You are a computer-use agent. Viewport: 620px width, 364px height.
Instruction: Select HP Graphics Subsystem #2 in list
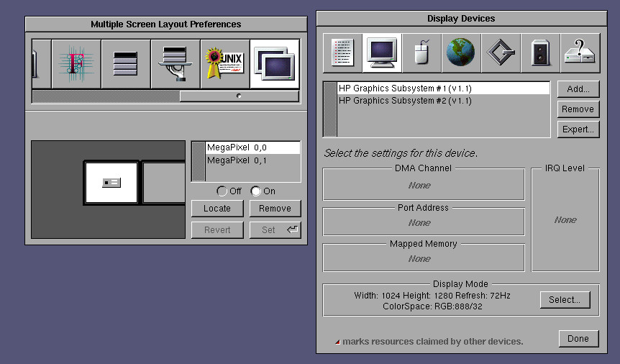(x=405, y=101)
